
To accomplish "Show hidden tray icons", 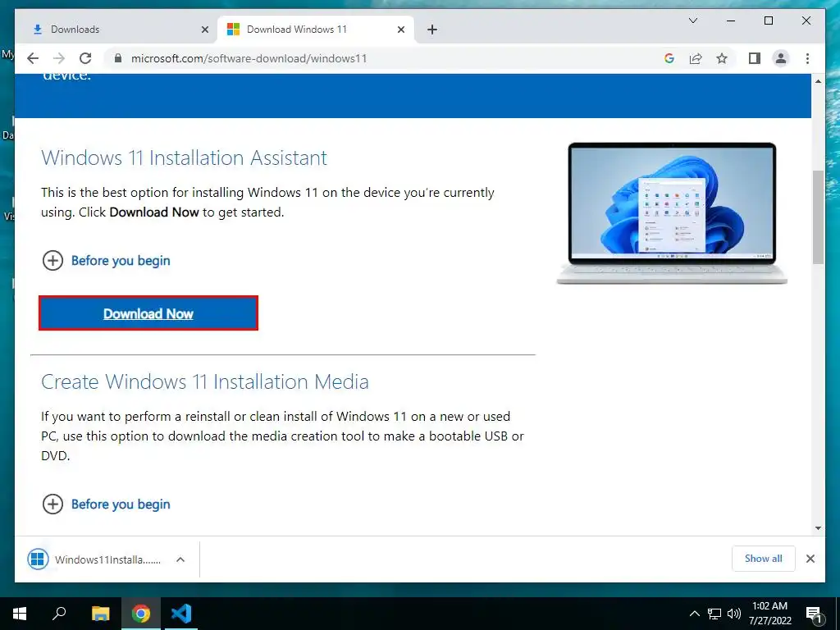I will coord(694,614).
